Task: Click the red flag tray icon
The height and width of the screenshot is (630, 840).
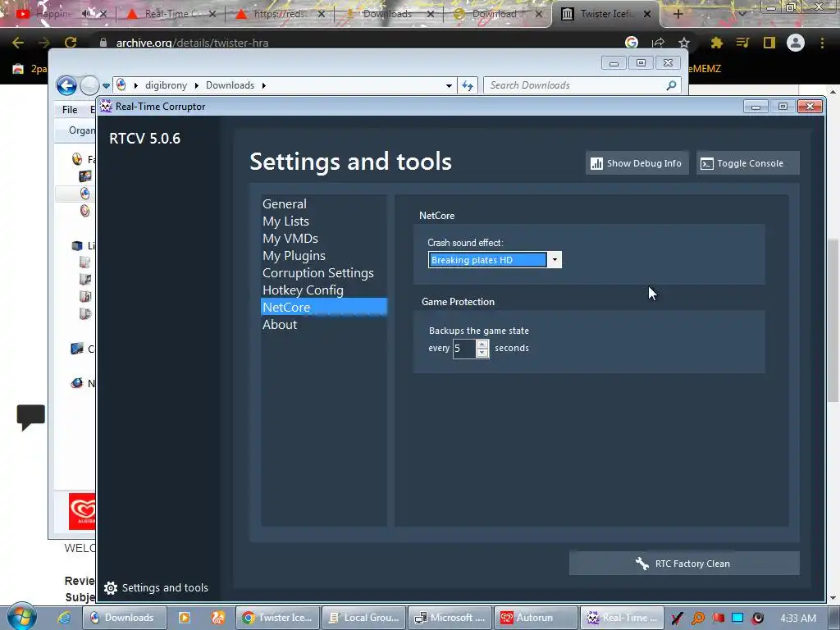Action: tap(718, 618)
